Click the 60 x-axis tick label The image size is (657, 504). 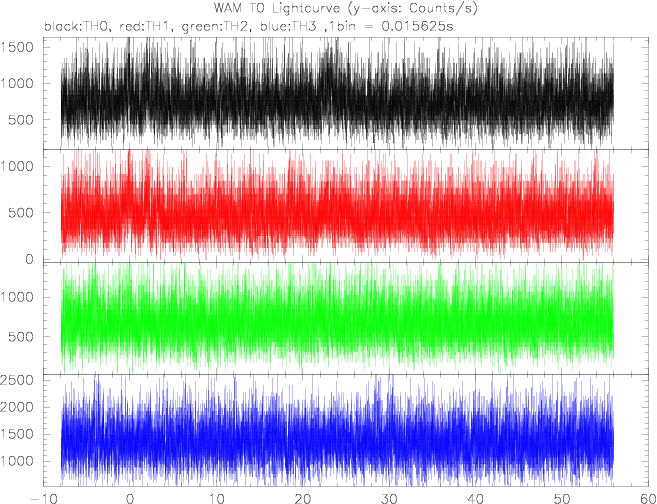point(647,499)
